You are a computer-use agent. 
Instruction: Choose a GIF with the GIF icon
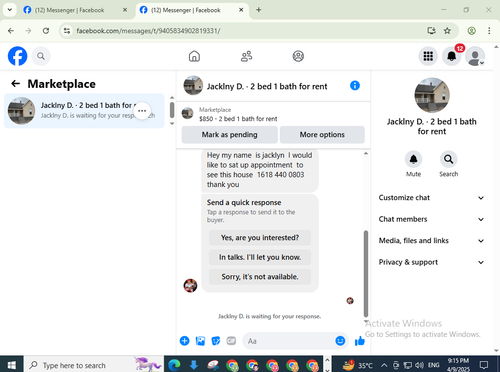click(x=231, y=341)
